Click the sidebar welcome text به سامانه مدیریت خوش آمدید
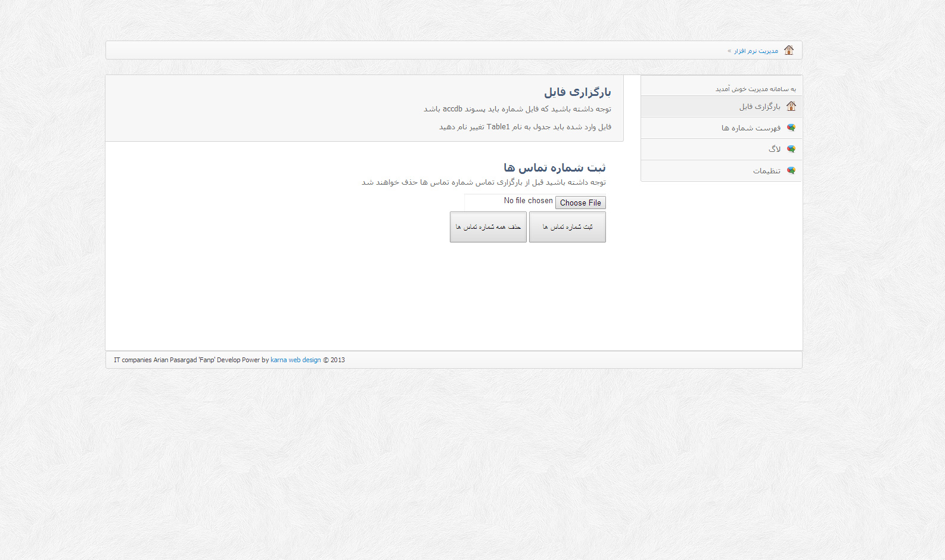The width and height of the screenshot is (945, 560). (x=756, y=89)
